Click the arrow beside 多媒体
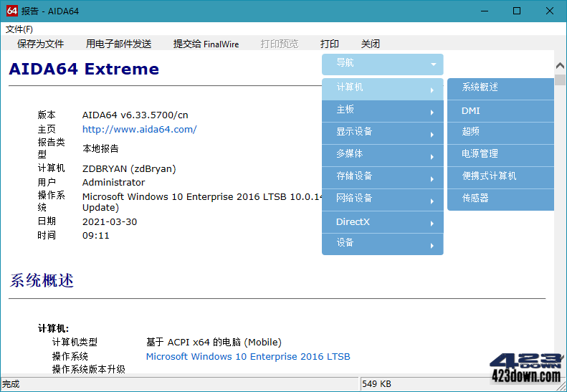 [432, 157]
